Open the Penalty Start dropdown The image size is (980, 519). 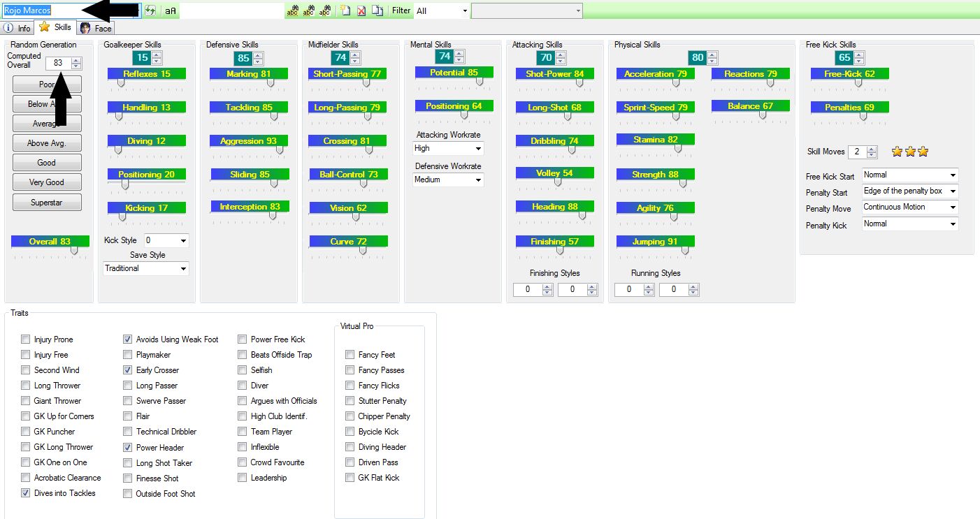(x=909, y=191)
